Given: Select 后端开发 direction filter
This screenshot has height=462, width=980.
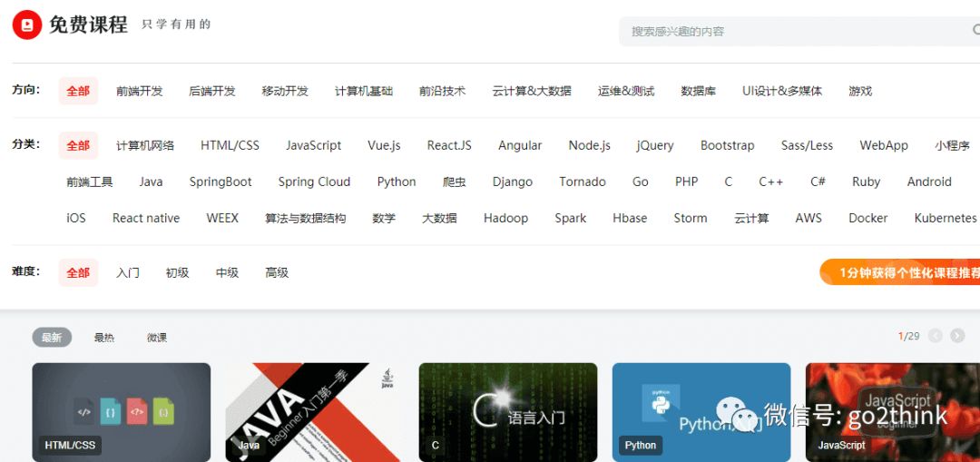Looking at the screenshot, I should [211, 91].
